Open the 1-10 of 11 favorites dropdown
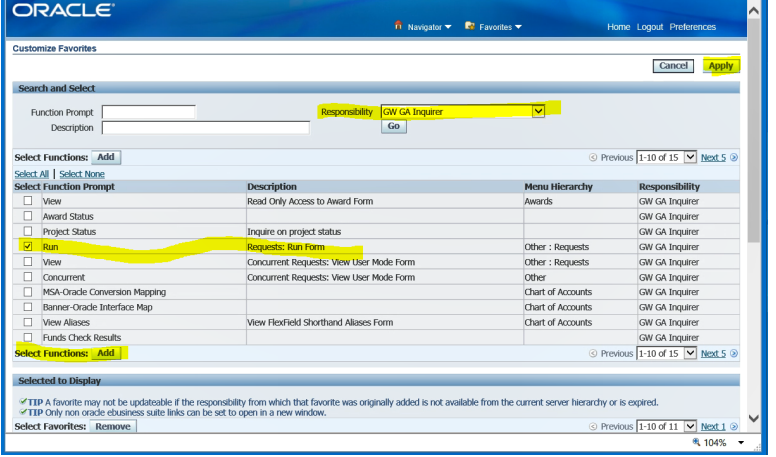 click(666, 426)
